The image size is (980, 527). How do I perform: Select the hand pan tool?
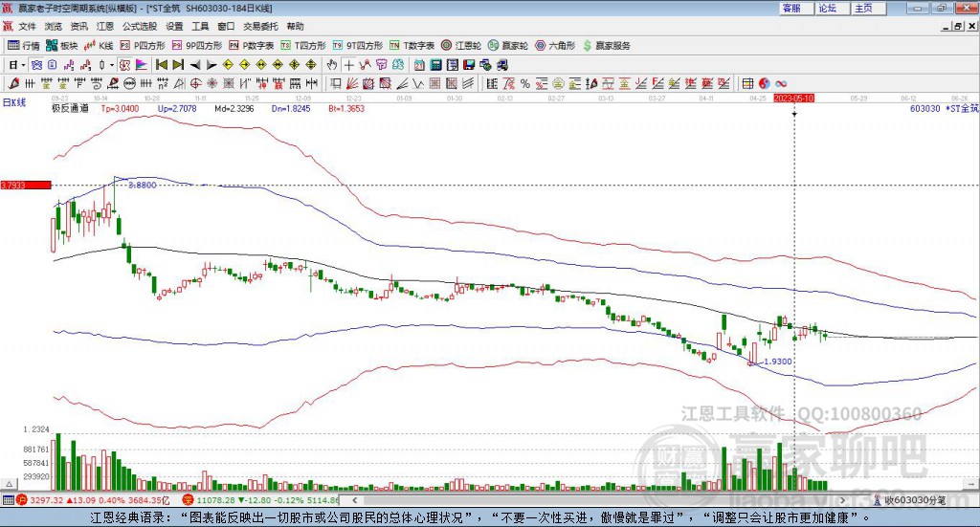[x=331, y=65]
